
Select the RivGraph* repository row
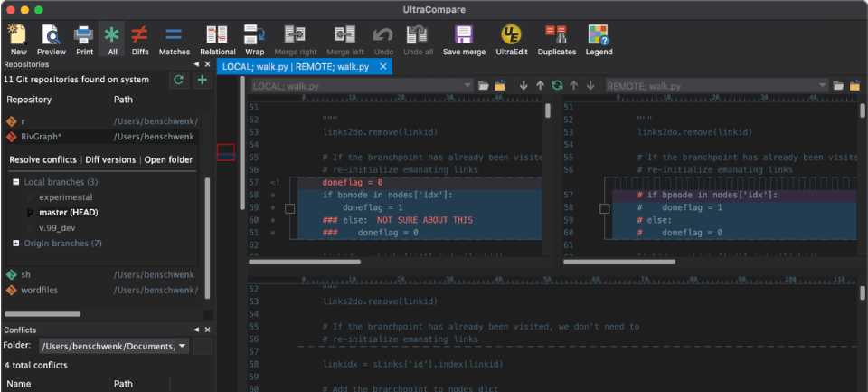[x=102, y=137]
